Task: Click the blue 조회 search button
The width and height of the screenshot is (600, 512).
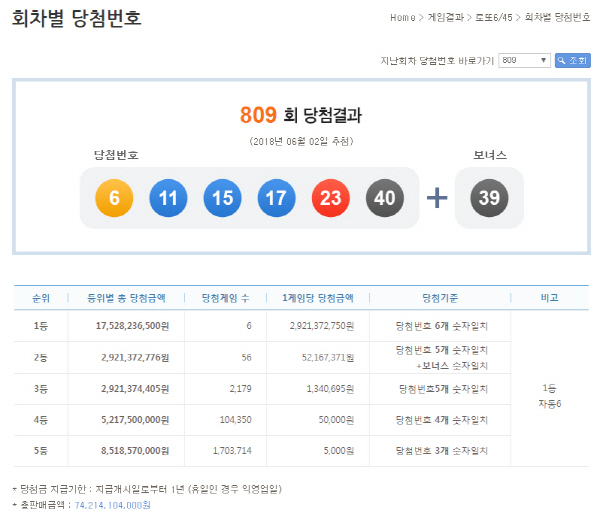Action: tap(572, 60)
